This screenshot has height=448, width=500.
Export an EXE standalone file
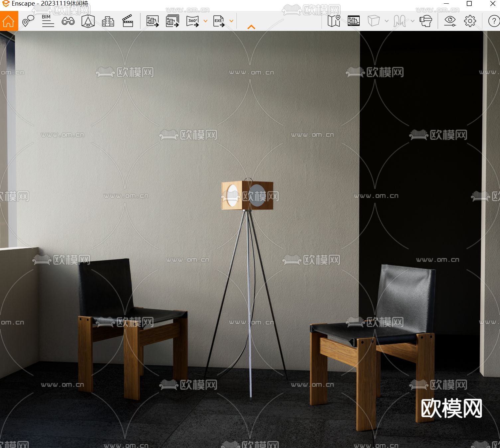(219, 21)
